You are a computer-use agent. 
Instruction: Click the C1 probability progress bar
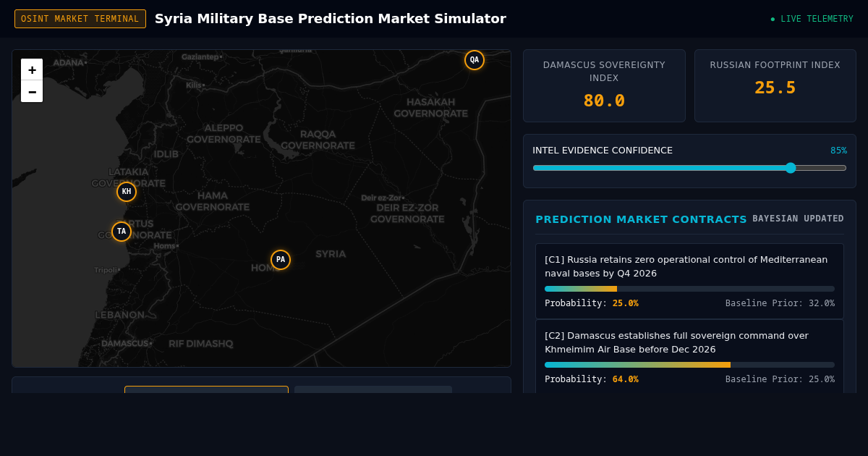coord(689,289)
